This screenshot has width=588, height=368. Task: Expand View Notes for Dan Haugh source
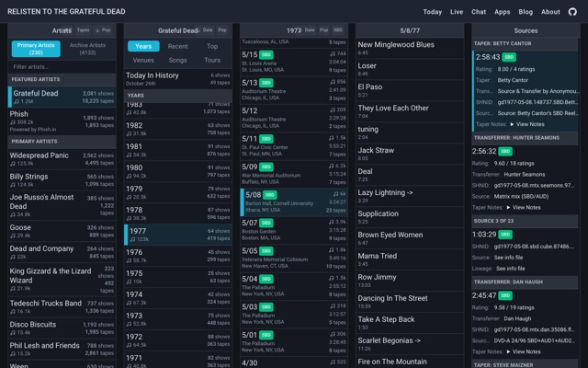523,351
